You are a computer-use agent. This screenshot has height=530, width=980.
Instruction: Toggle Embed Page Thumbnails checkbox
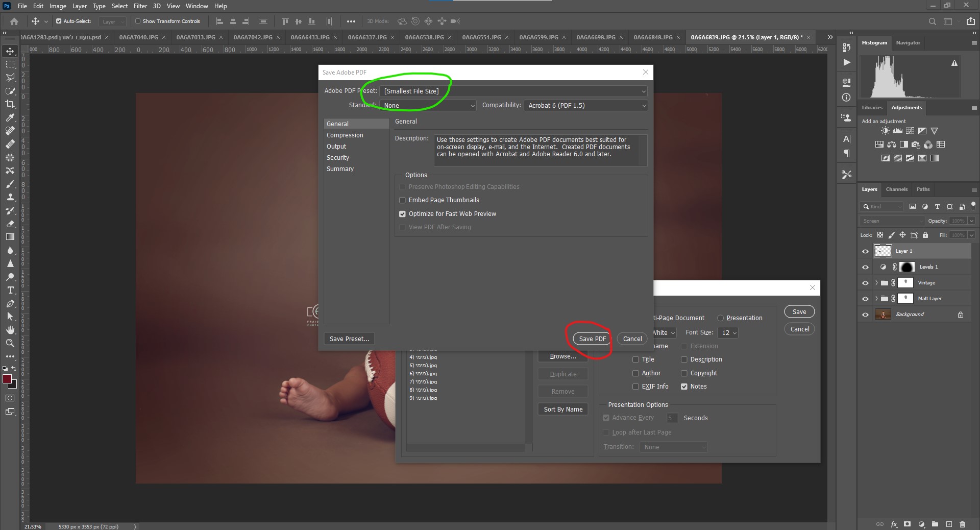pyautogui.click(x=402, y=200)
